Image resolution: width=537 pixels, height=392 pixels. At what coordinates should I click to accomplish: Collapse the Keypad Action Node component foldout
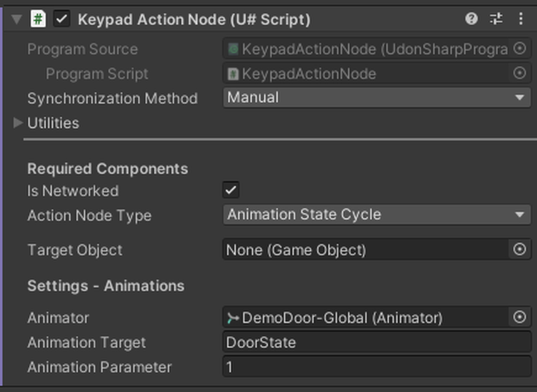tap(16, 19)
